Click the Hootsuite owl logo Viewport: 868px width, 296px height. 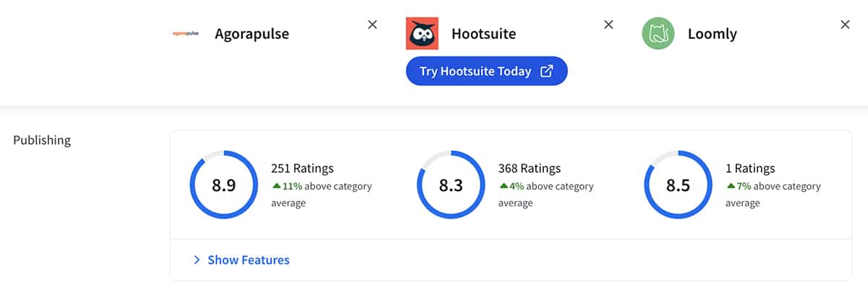tap(422, 33)
